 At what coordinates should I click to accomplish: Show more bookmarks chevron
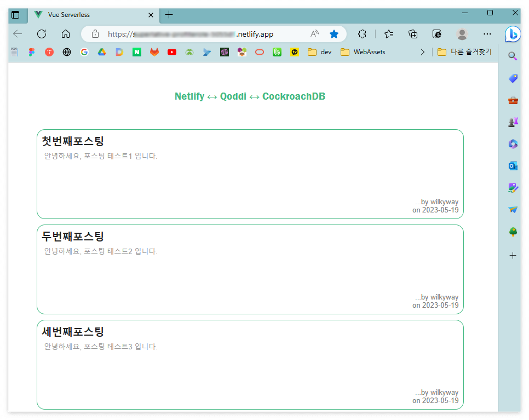422,52
